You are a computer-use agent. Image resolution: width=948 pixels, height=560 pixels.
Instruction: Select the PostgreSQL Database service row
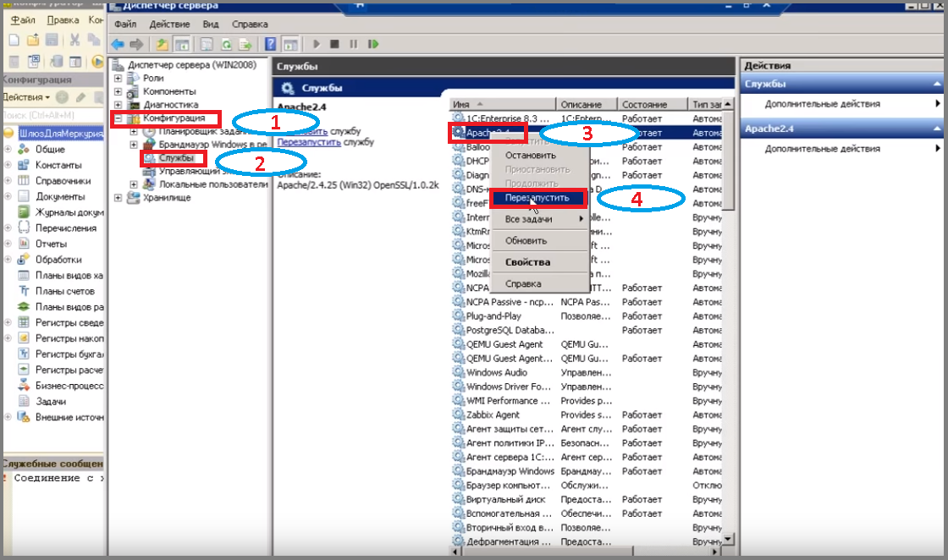tap(587, 330)
